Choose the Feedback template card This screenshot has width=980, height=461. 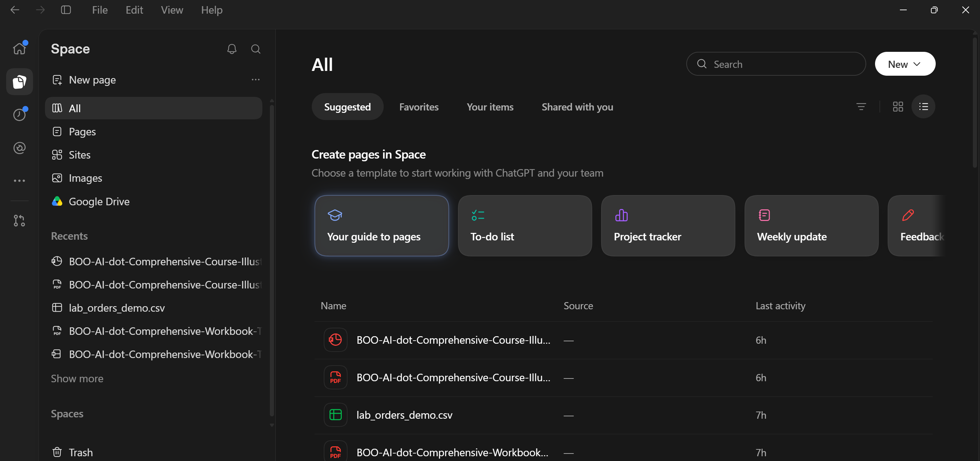(x=917, y=226)
